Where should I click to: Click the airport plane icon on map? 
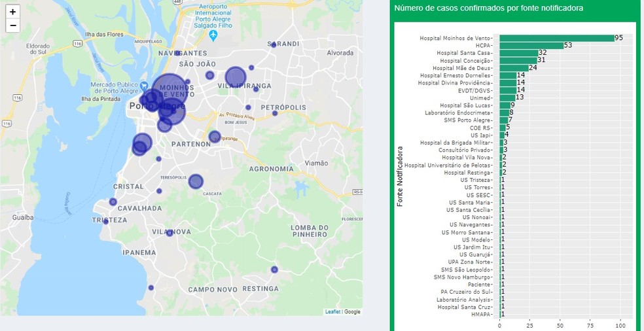click(213, 36)
